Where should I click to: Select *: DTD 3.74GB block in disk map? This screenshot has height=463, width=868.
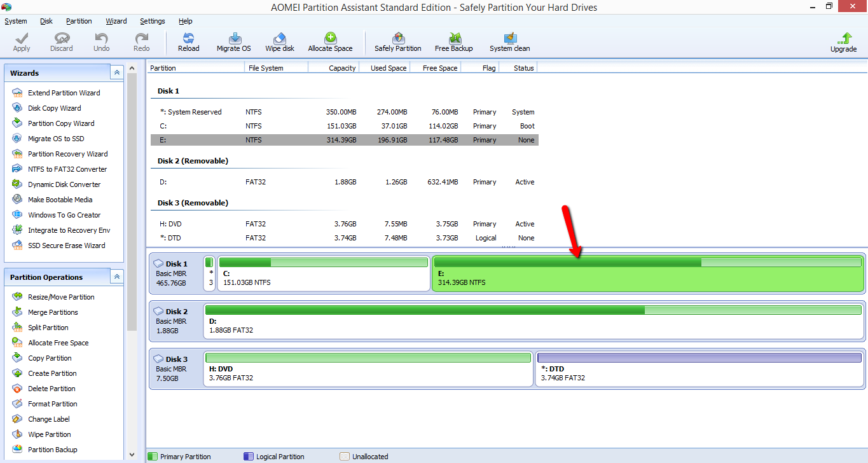700,369
